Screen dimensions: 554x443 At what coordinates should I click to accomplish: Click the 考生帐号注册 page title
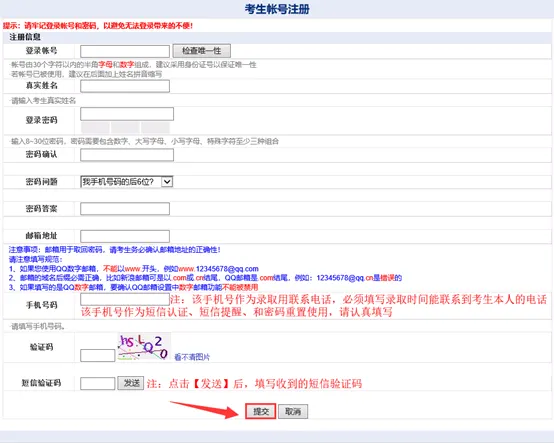pyautogui.click(x=277, y=9)
